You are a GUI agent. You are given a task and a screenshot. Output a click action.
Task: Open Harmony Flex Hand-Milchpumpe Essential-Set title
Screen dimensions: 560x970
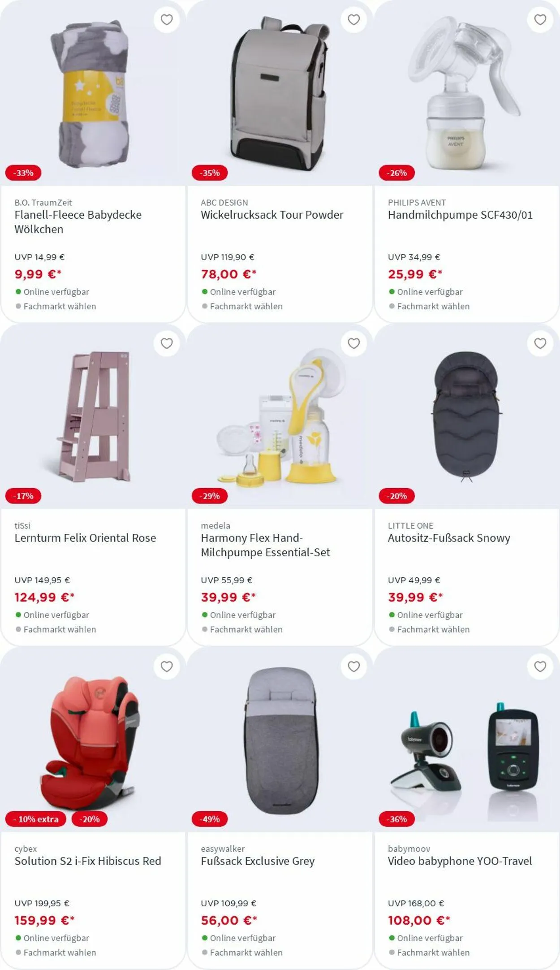coord(265,545)
